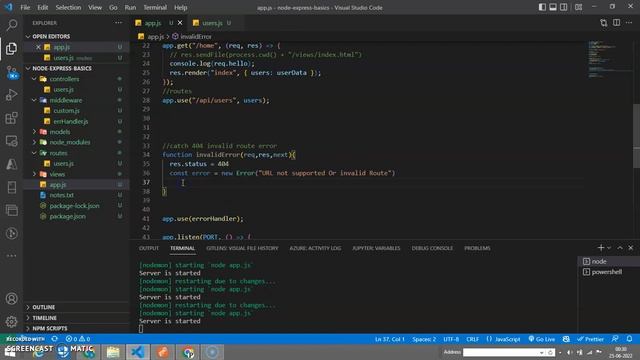Open errHandler.js in the file tree
The width and height of the screenshot is (640, 360).
(x=71, y=121)
